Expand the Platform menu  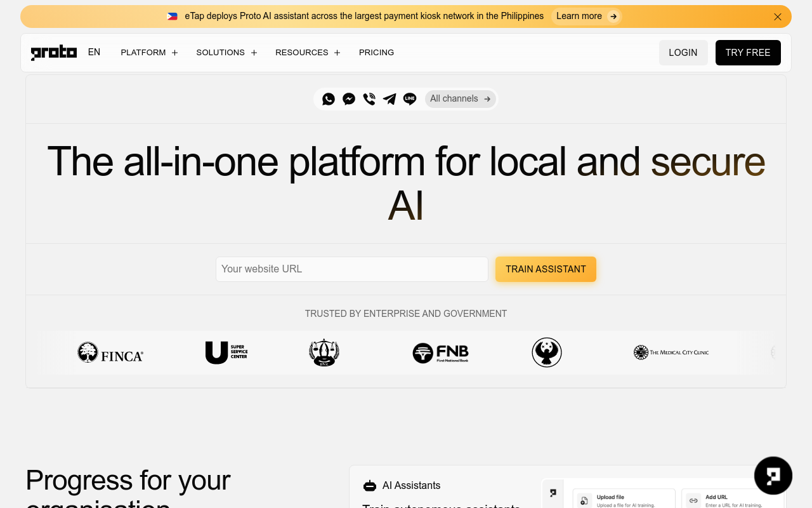point(150,53)
